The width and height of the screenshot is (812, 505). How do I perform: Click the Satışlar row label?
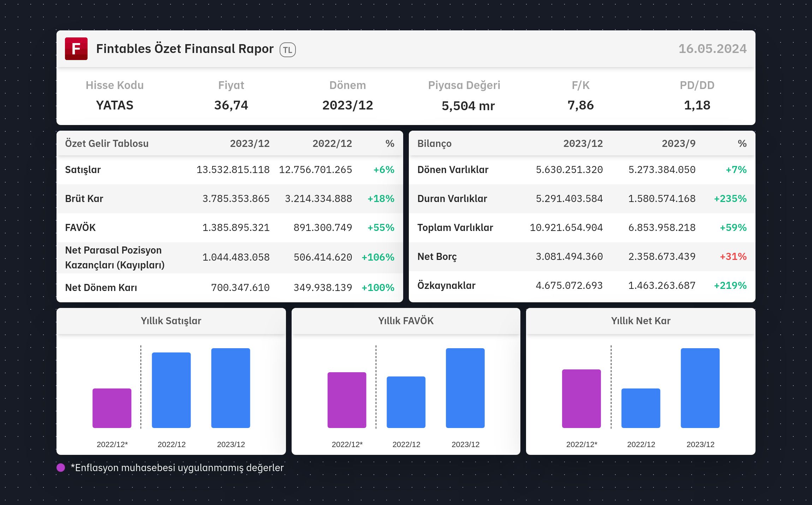(83, 170)
